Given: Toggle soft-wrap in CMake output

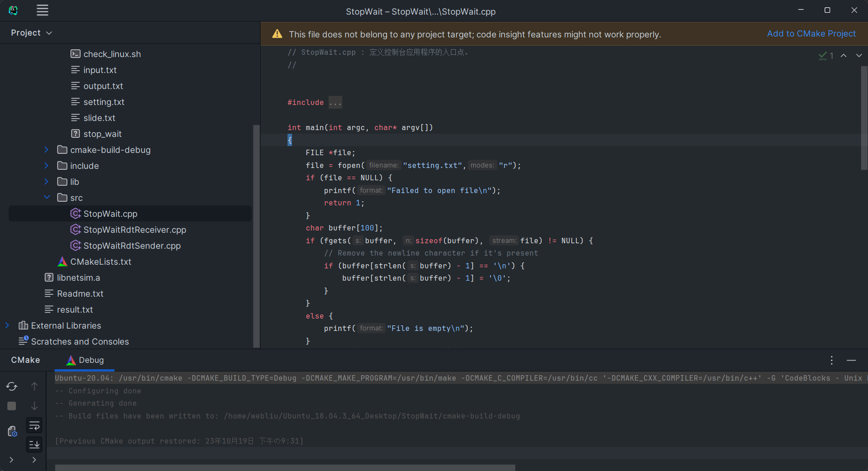Looking at the screenshot, I should (34, 426).
